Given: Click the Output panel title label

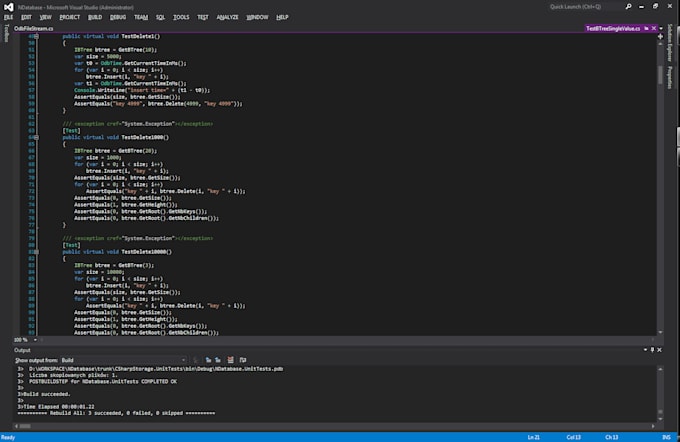Looking at the screenshot, I should (22, 350).
